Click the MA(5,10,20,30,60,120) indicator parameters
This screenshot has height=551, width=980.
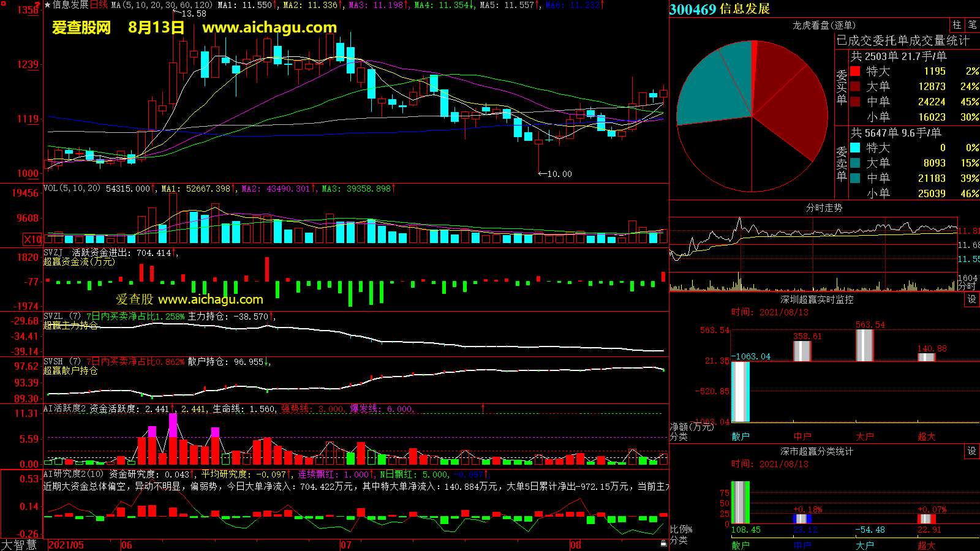click(162, 5)
